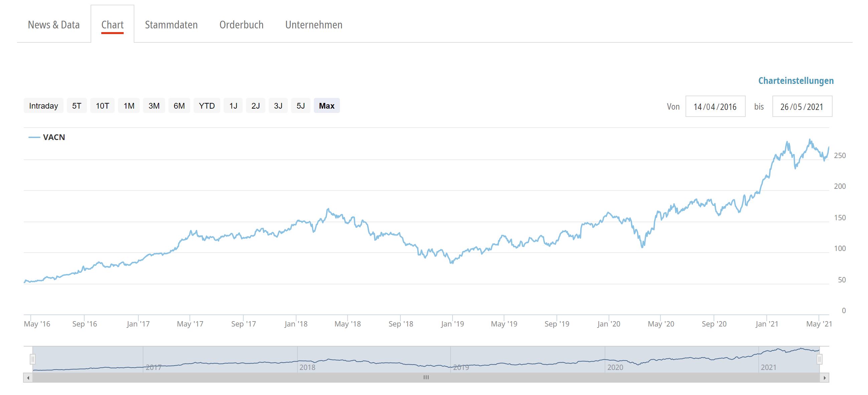
Task: Open the News & Data tab
Action: point(53,25)
